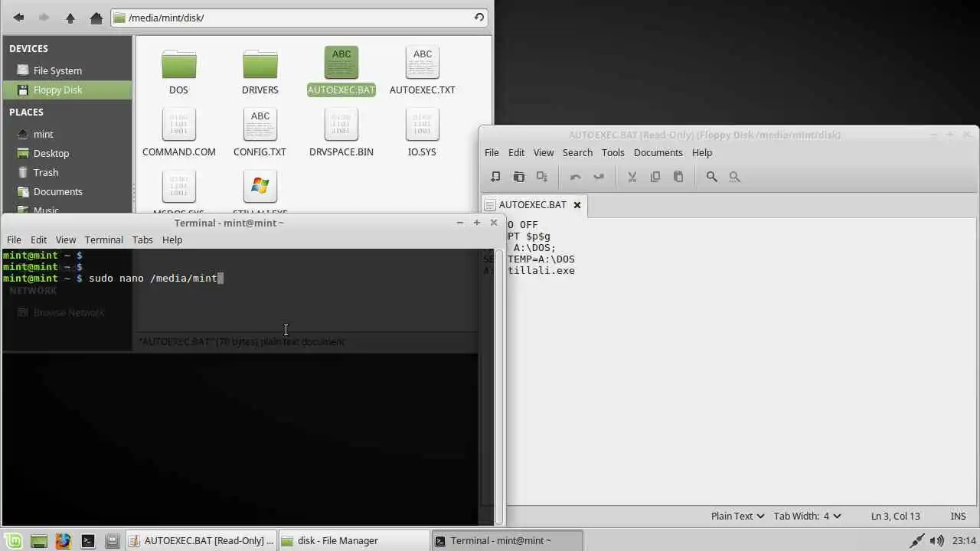The width and height of the screenshot is (980, 551).
Task: Select Floppy Disk in the sidebar
Action: tap(66, 90)
